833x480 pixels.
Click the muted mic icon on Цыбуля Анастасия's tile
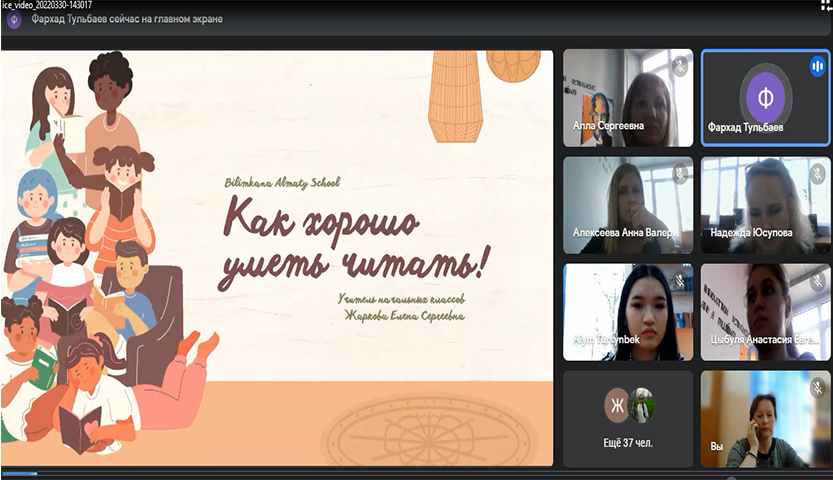click(816, 280)
